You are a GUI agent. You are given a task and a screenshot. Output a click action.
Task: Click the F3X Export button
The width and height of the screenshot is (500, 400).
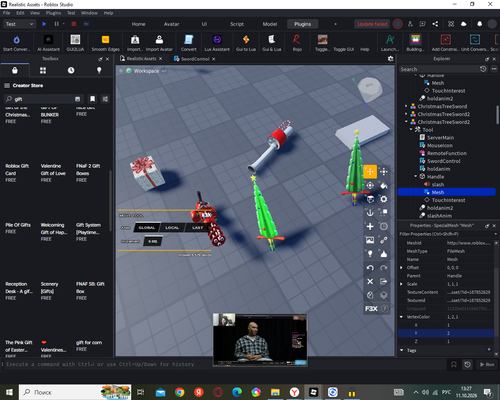[x=384, y=281]
